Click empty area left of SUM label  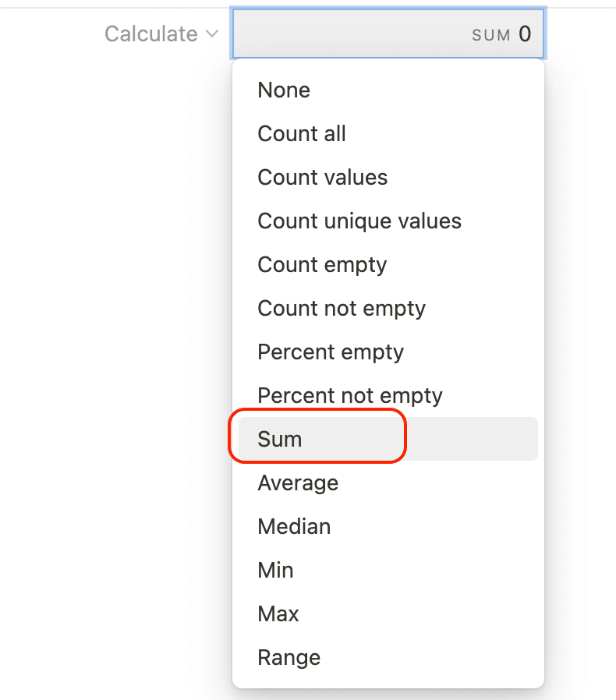pos(351,34)
